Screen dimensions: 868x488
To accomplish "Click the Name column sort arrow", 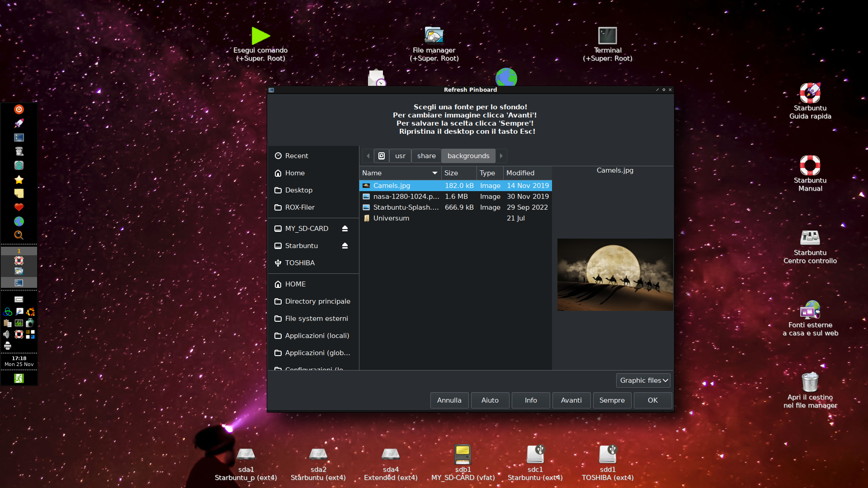I will (434, 173).
